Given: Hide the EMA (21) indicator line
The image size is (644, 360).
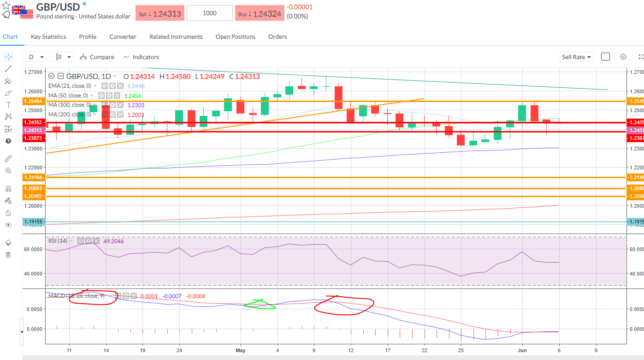Looking at the screenshot, I should pos(104,86).
